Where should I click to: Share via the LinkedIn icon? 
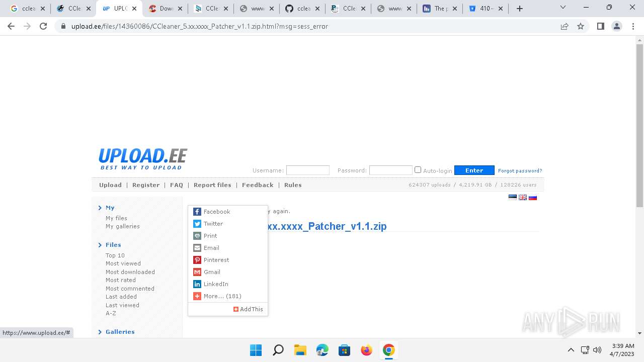(x=197, y=284)
